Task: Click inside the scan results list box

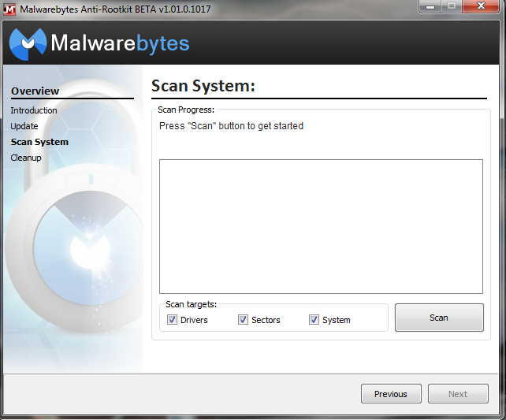Action: (x=321, y=226)
